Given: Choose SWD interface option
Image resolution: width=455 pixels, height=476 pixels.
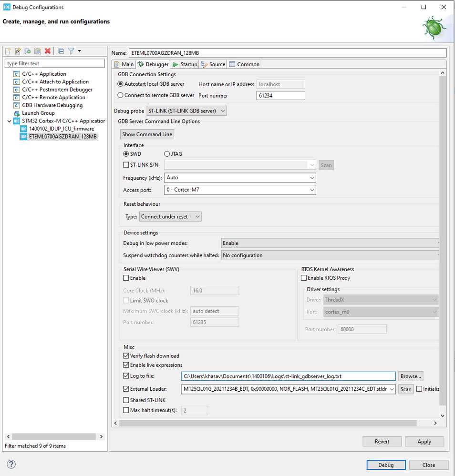Looking at the screenshot, I should (x=126, y=154).
